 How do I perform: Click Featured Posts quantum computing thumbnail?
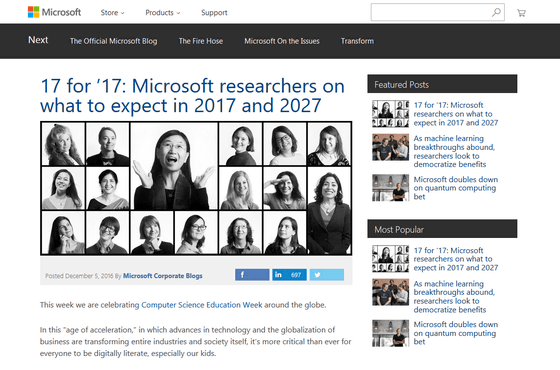390,188
